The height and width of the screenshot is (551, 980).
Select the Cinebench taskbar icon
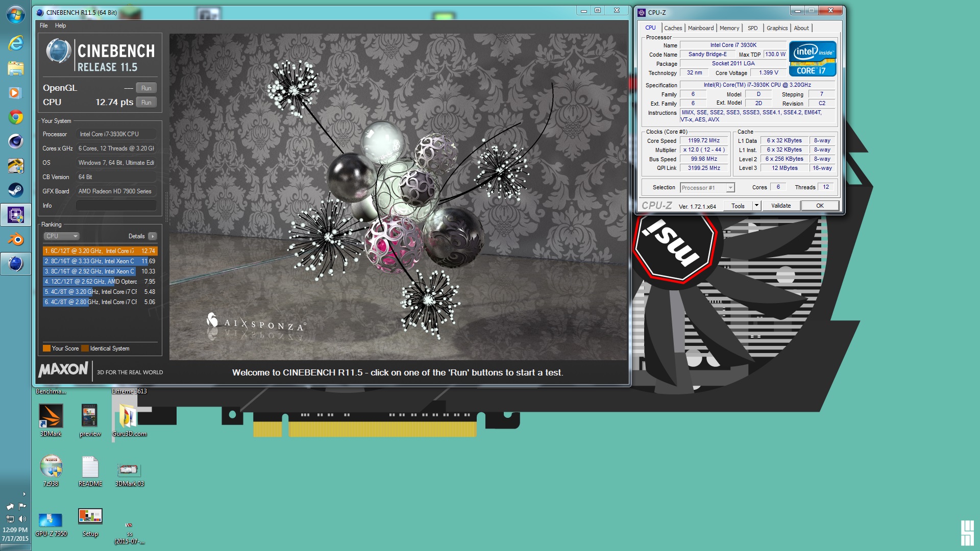(x=15, y=264)
